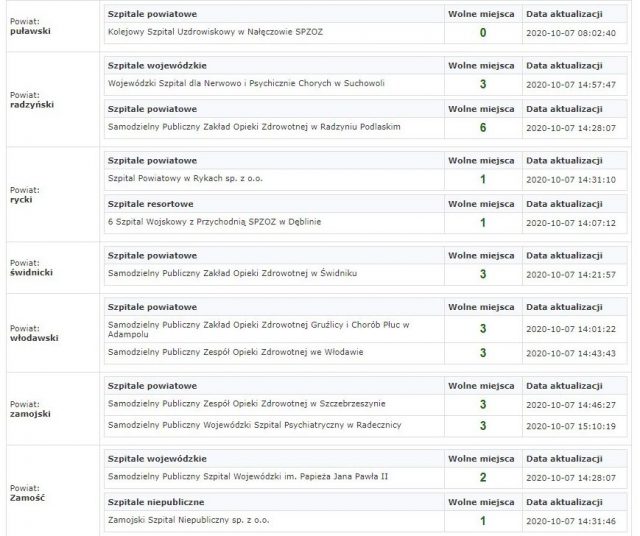Click free places value 2 for Jana Pawła II hospital
This screenshot has height=536, width=640.
click(483, 477)
